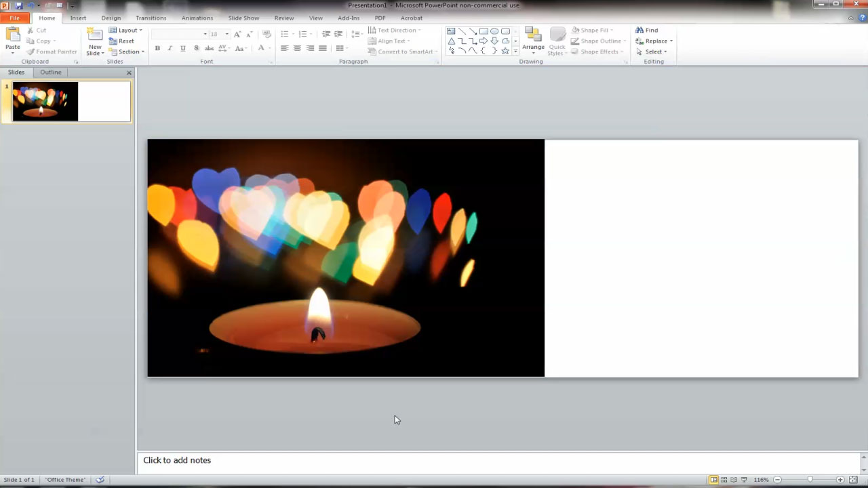Toggle Italic formatting

170,48
